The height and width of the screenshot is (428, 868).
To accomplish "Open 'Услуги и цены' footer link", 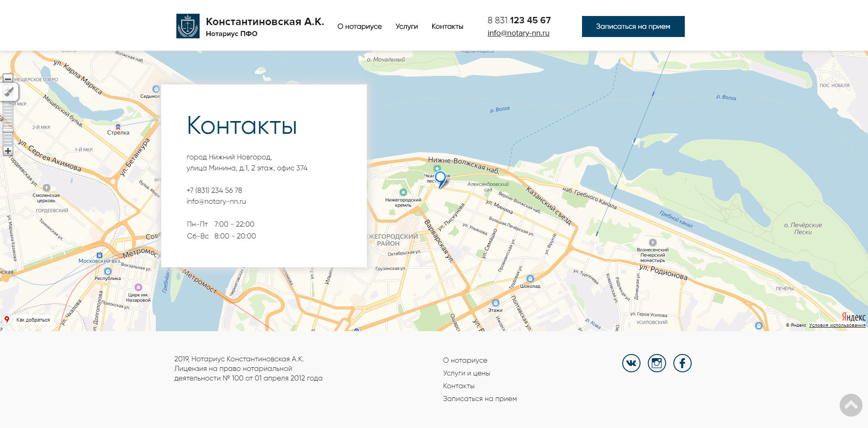I will (x=466, y=373).
